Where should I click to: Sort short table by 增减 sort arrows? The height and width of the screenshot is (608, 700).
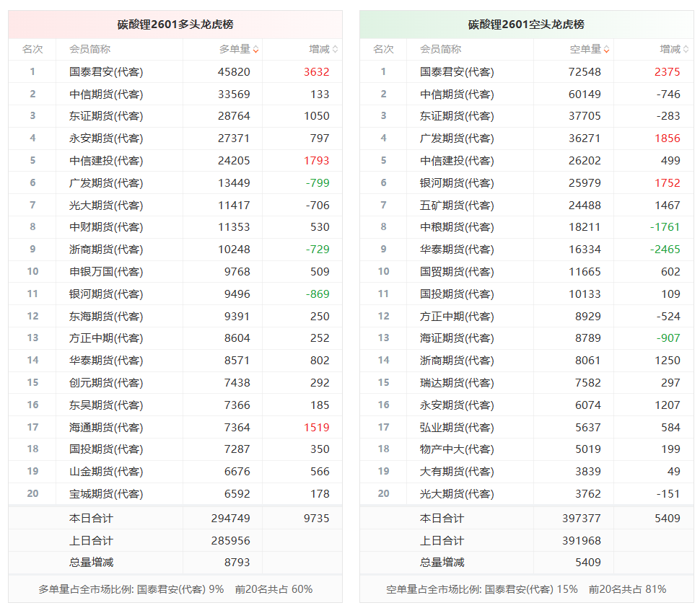pyautogui.click(x=686, y=50)
